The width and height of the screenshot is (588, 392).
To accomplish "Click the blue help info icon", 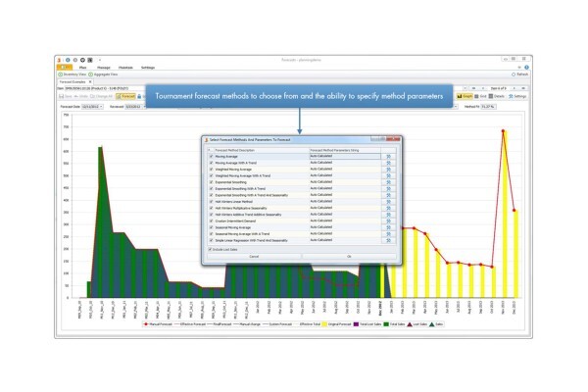I will coord(526,68).
